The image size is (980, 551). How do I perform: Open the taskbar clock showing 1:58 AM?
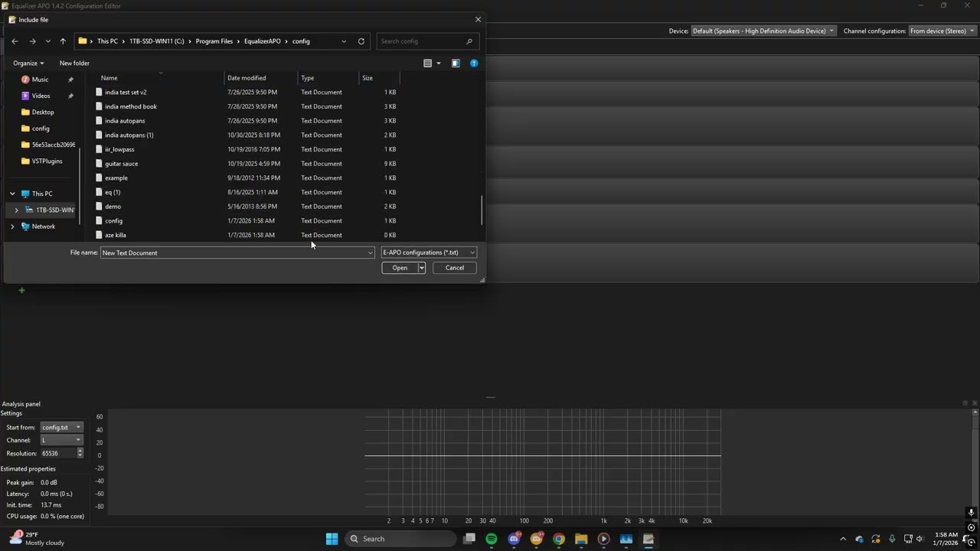pos(946,539)
